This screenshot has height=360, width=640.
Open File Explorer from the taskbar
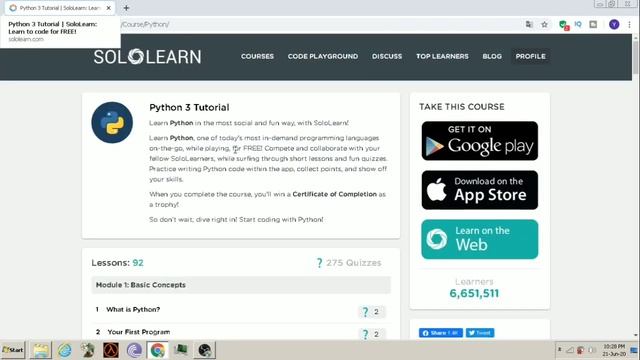(x=41, y=350)
